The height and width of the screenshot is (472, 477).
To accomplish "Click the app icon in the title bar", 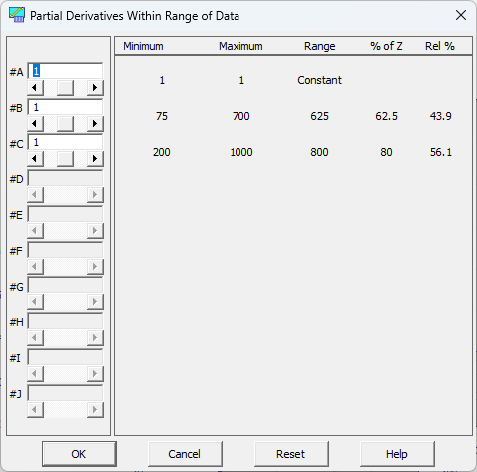I will click(17, 15).
